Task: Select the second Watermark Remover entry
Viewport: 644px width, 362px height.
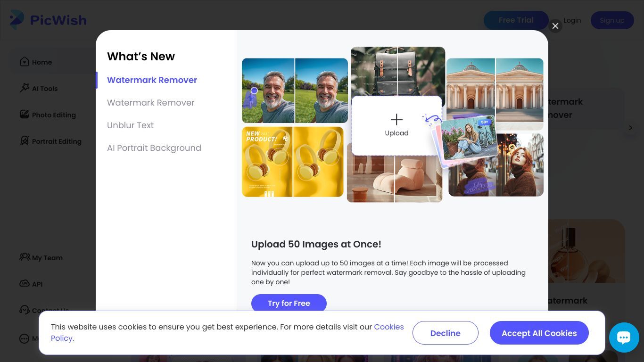Action: coord(151,103)
